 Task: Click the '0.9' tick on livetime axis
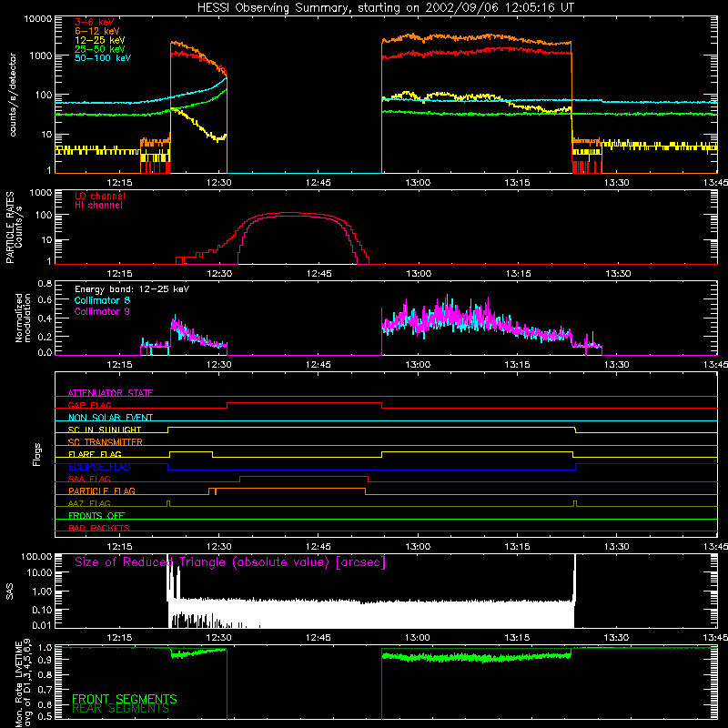coord(45,659)
